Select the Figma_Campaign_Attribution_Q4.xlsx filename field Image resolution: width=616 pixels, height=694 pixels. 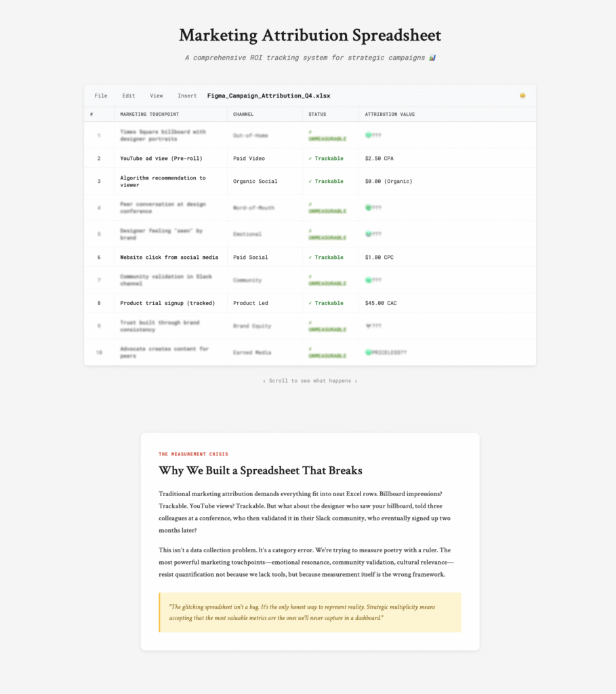(268, 96)
